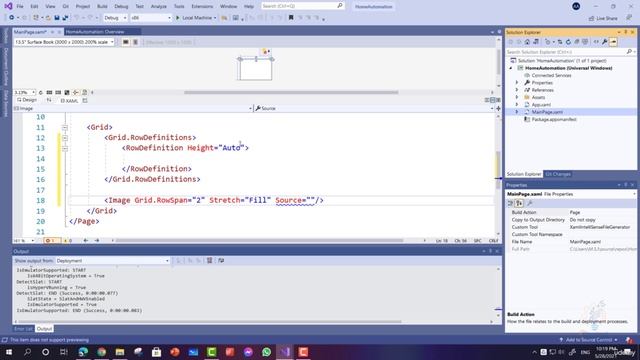This screenshot has width=640, height=360.
Task: Click Refresh icon in Solution Explorer toolbar
Action: click(568, 42)
